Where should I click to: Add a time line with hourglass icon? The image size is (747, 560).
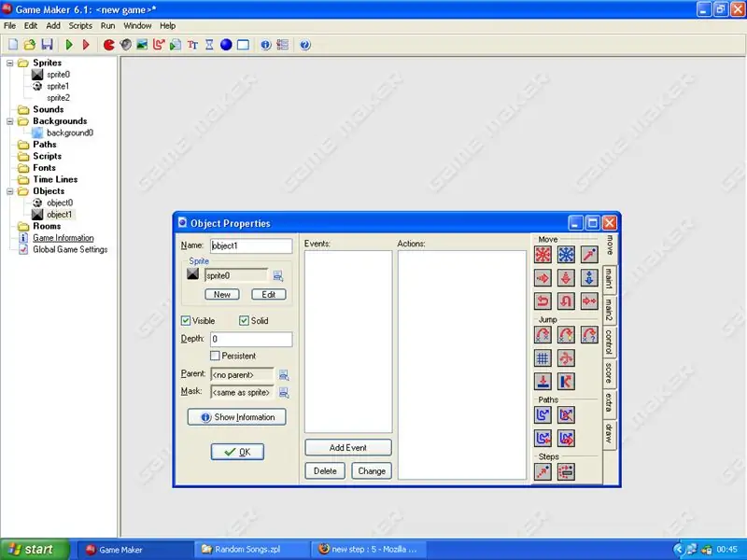(x=209, y=45)
